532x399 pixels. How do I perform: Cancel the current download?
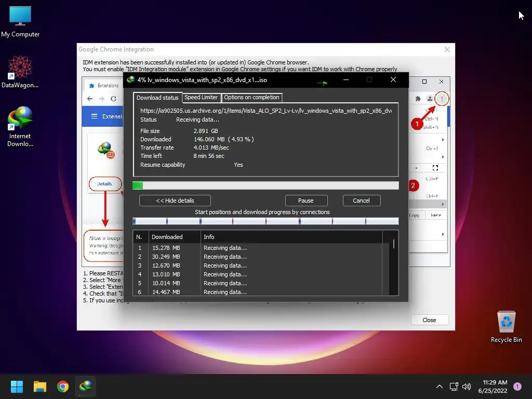point(362,201)
